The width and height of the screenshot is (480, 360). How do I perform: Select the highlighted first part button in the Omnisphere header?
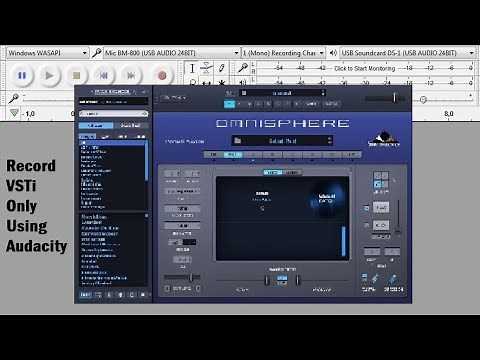pyautogui.click(x=229, y=104)
